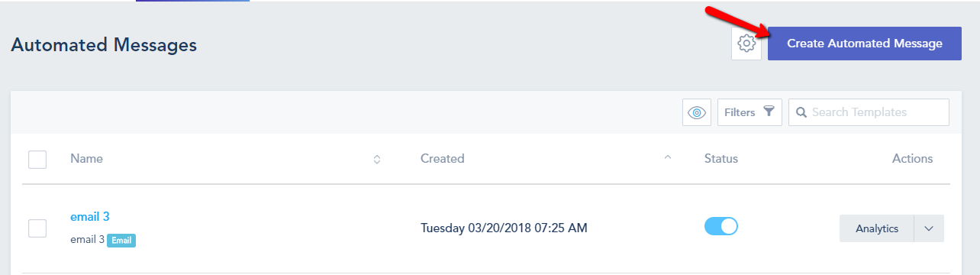Open Analytics for email 3
This screenshot has width=980, height=275.
tap(876, 228)
